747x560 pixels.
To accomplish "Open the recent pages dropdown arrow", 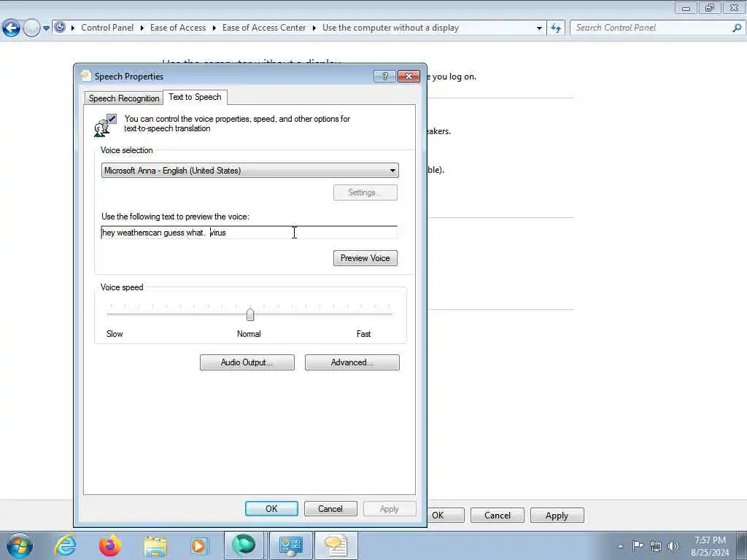I will click(x=46, y=28).
